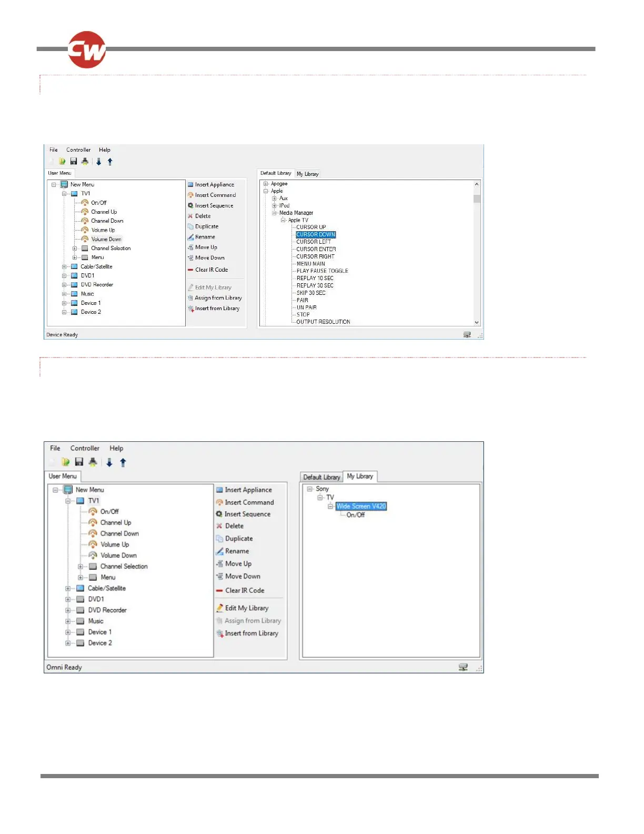Screen dimensions: 644x834
Task: Click the Print icon in upper screenshot toolbar
Action: (85, 162)
